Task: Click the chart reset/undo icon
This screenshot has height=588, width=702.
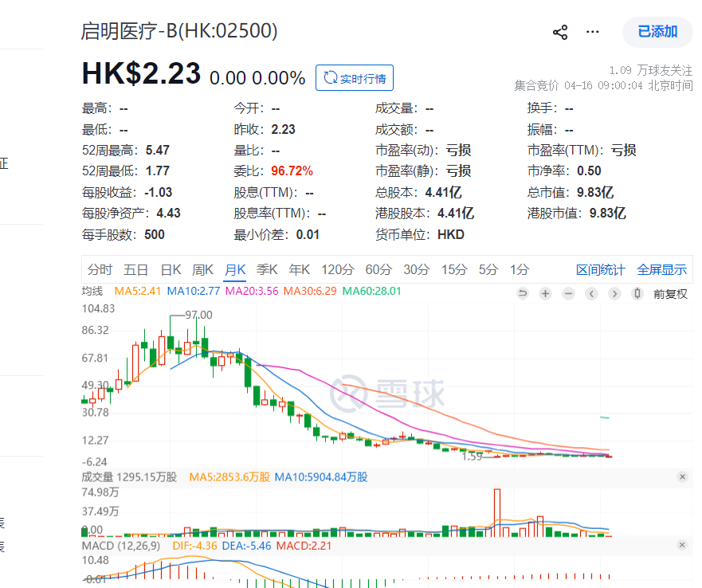Action: (523, 293)
